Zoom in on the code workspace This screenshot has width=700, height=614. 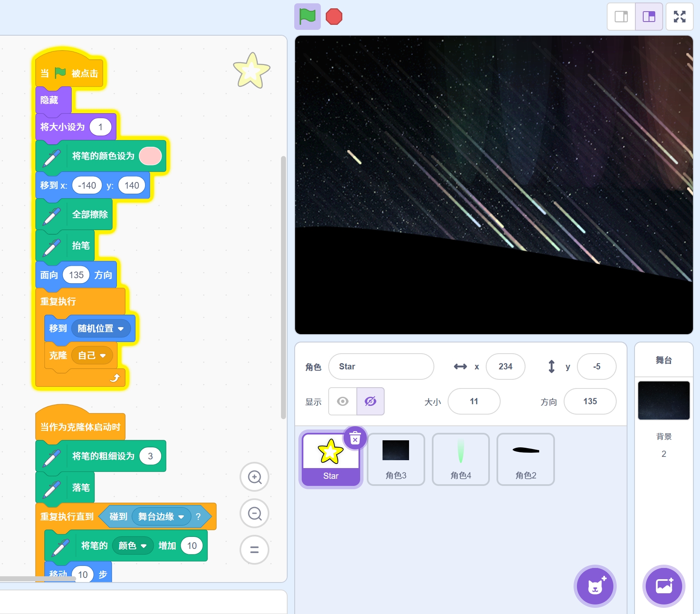254,477
